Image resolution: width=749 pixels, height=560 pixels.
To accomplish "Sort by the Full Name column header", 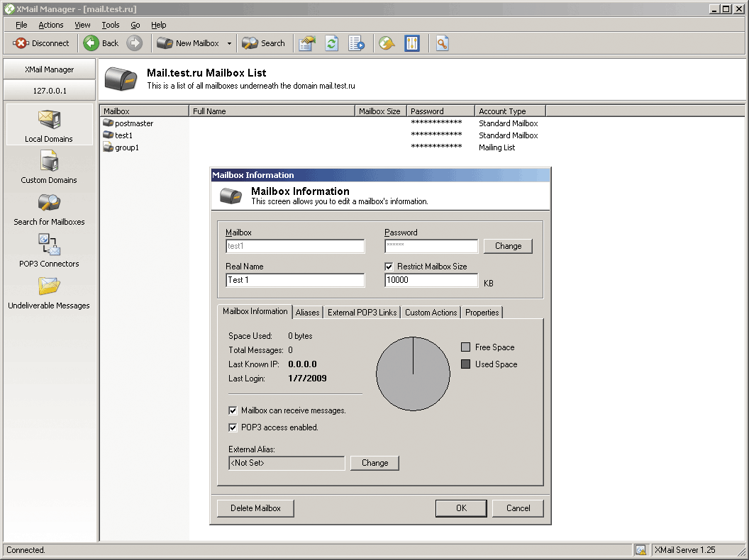I will [272, 111].
